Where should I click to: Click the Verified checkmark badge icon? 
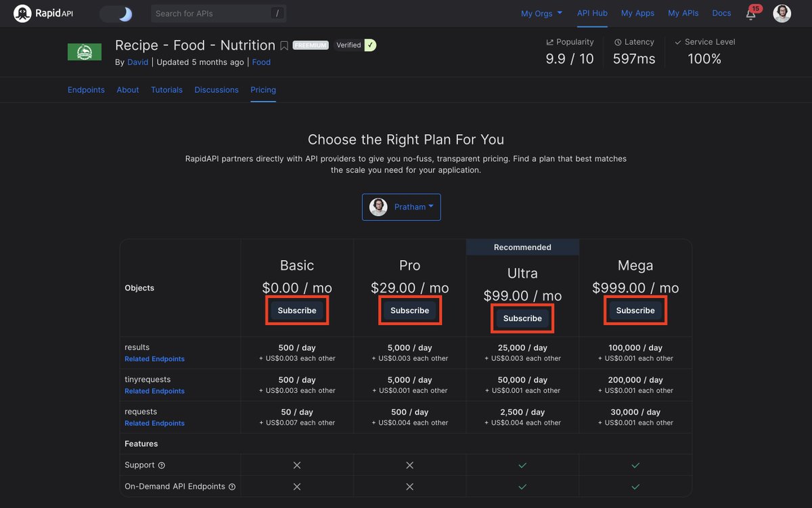[370, 45]
